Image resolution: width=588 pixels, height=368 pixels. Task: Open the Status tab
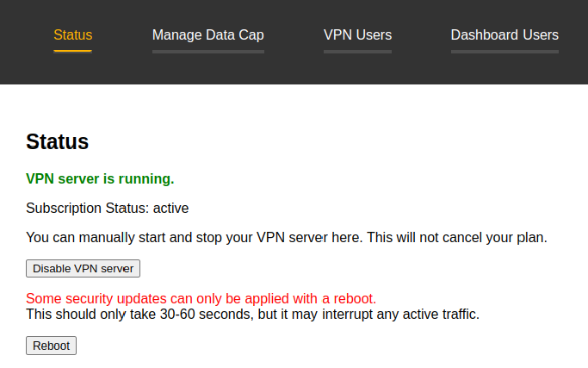tap(73, 35)
